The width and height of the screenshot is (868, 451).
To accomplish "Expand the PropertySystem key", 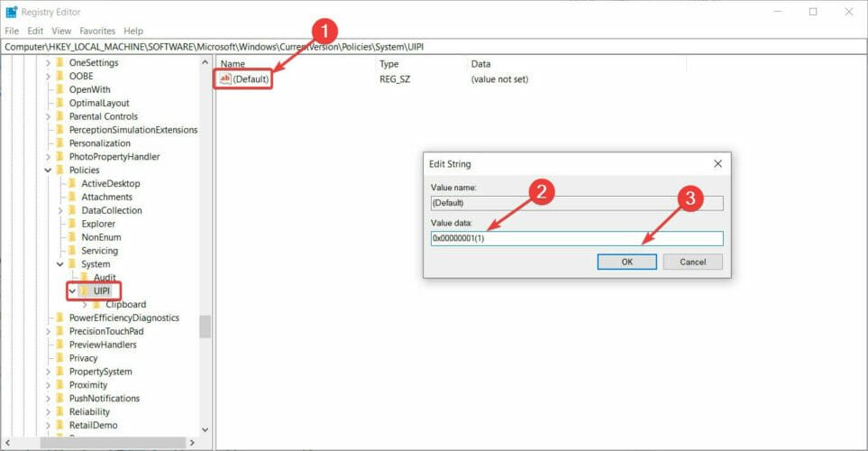I will (48, 372).
